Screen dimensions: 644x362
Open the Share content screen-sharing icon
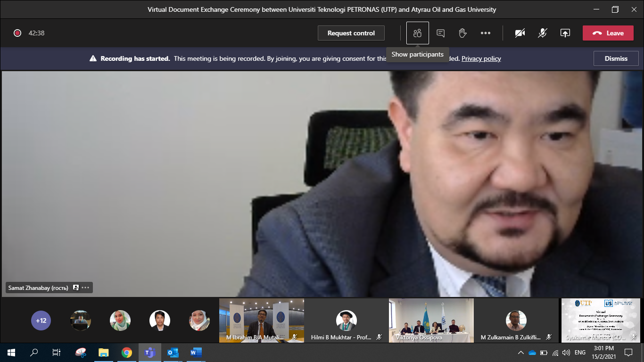click(x=565, y=33)
